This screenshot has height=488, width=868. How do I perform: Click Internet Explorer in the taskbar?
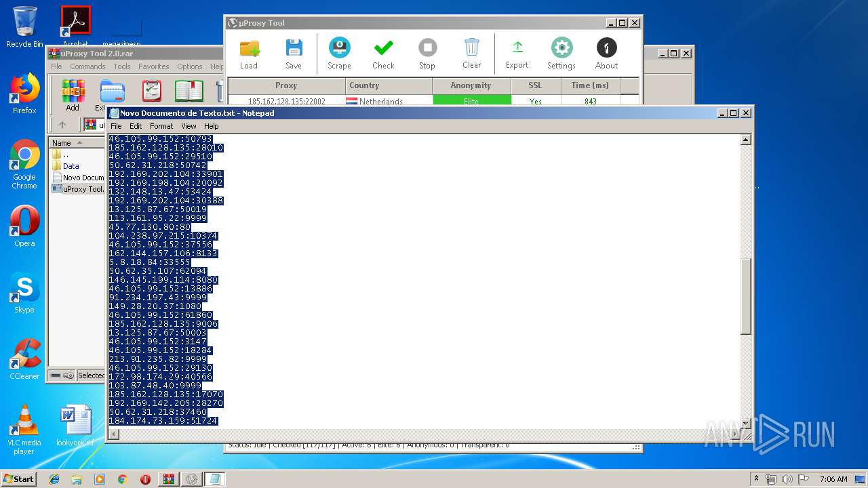[x=54, y=479]
